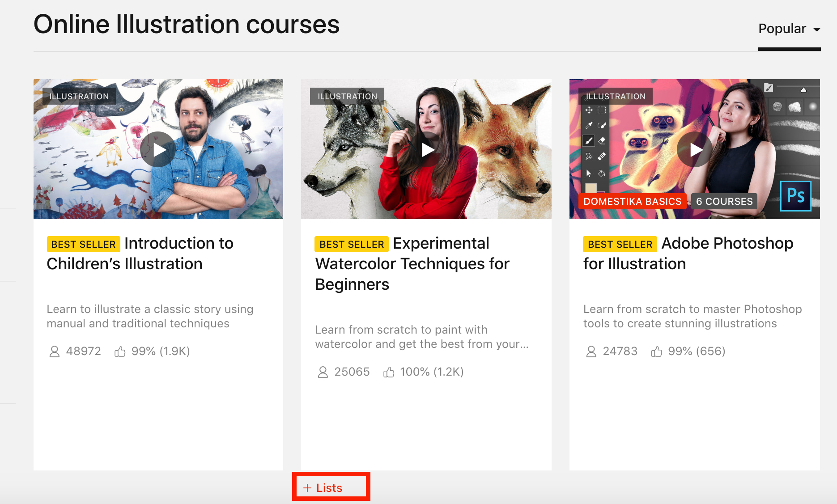Click the 100% (1.2K) rating text

[432, 372]
